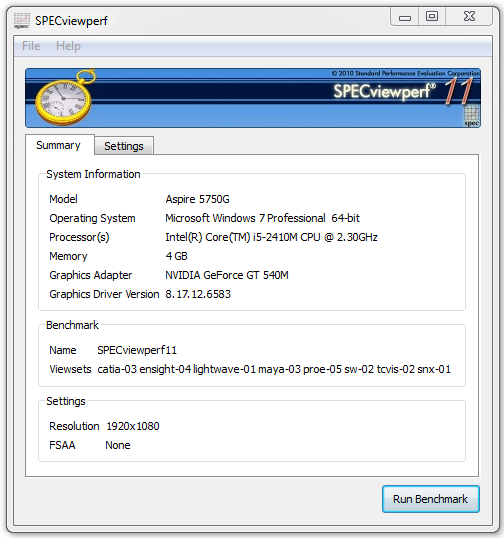Click the SPECviewperf title bar app icon
This screenshot has width=504, height=538.
click(22, 21)
